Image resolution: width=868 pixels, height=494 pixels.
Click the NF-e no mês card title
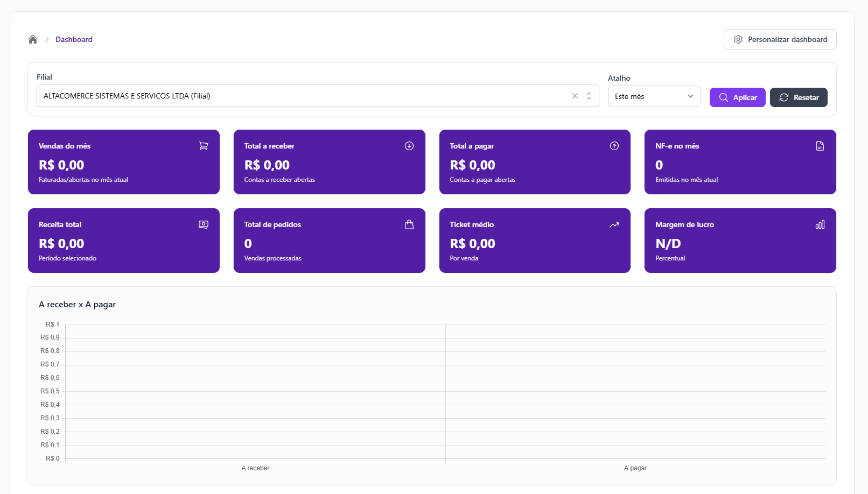tap(677, 146)
